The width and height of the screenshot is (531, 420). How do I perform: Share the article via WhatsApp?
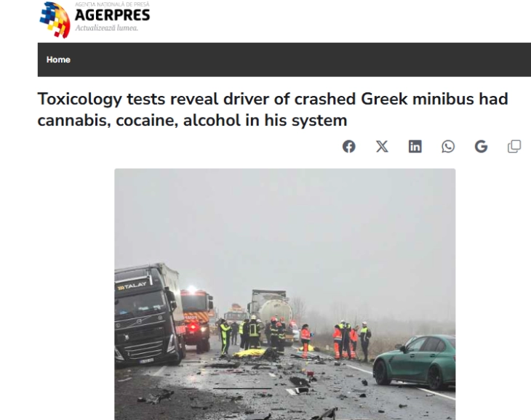pyautogui.click(x=448, y=147)
